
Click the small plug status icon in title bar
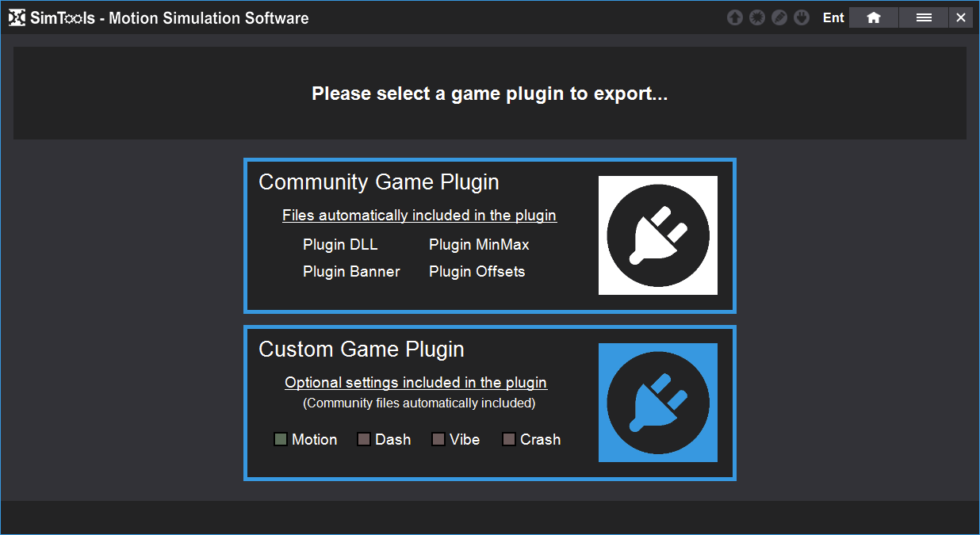(x=802, y=17)
